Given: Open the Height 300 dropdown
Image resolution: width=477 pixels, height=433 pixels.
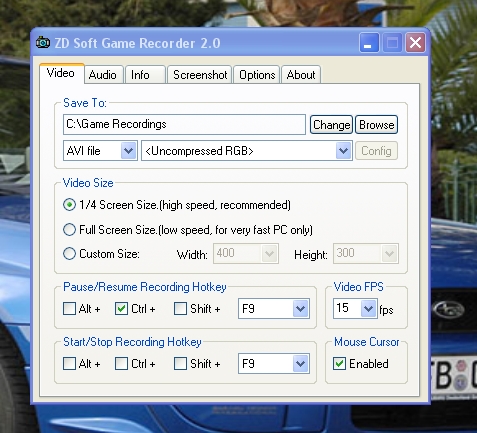Looking at the screenshot, I should click(366, 254).
